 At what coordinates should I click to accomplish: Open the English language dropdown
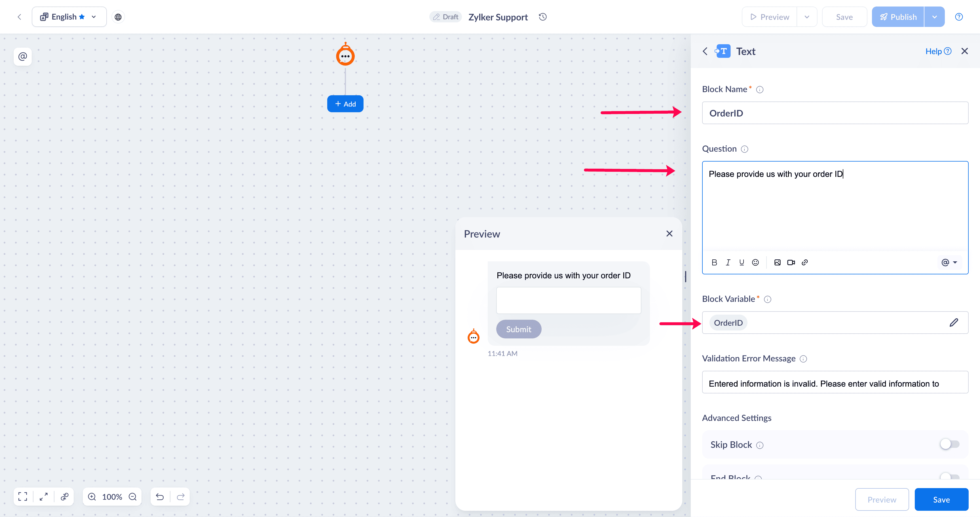(69, 17)
